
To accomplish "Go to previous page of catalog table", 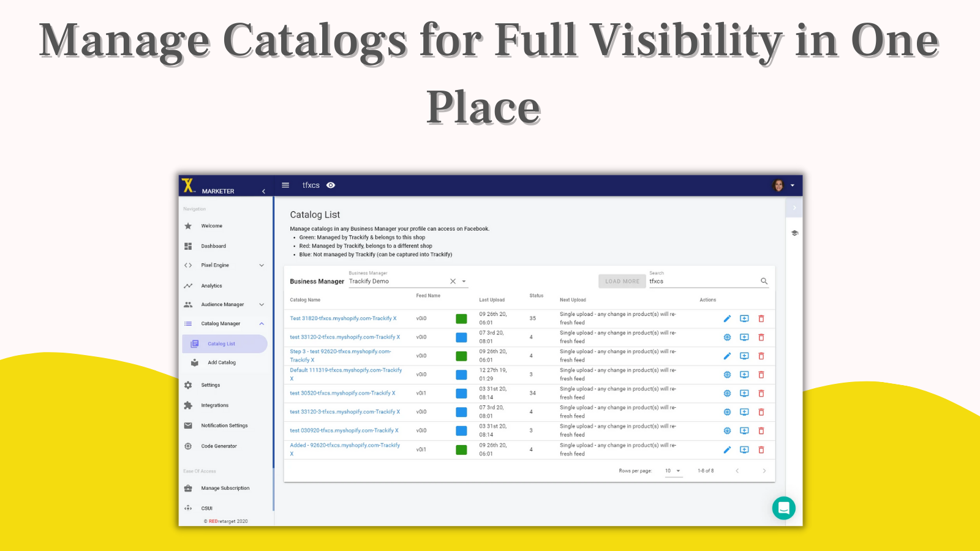I will click(x=737, y=471).
